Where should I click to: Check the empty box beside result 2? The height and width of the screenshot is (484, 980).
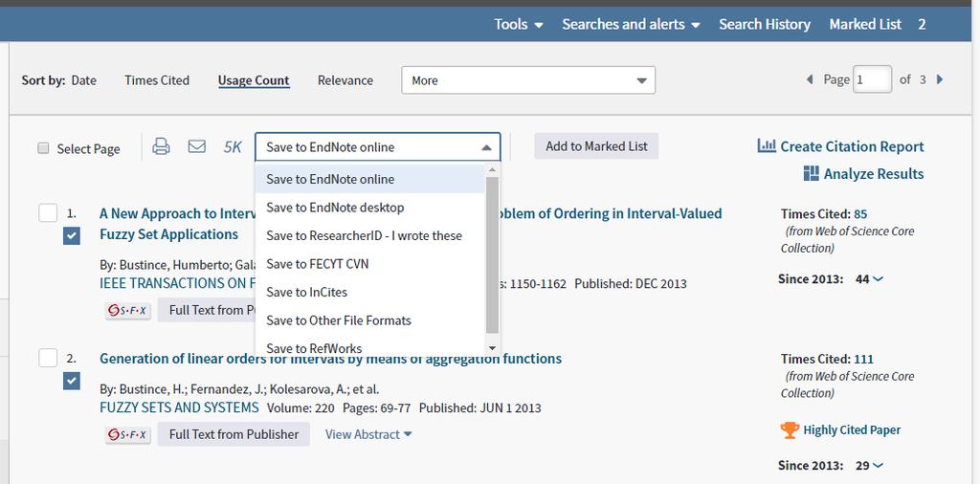[x=48, y=358]
